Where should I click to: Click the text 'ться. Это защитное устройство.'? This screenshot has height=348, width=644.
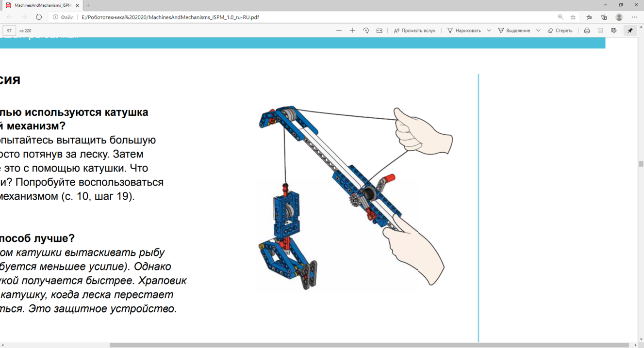88,309
